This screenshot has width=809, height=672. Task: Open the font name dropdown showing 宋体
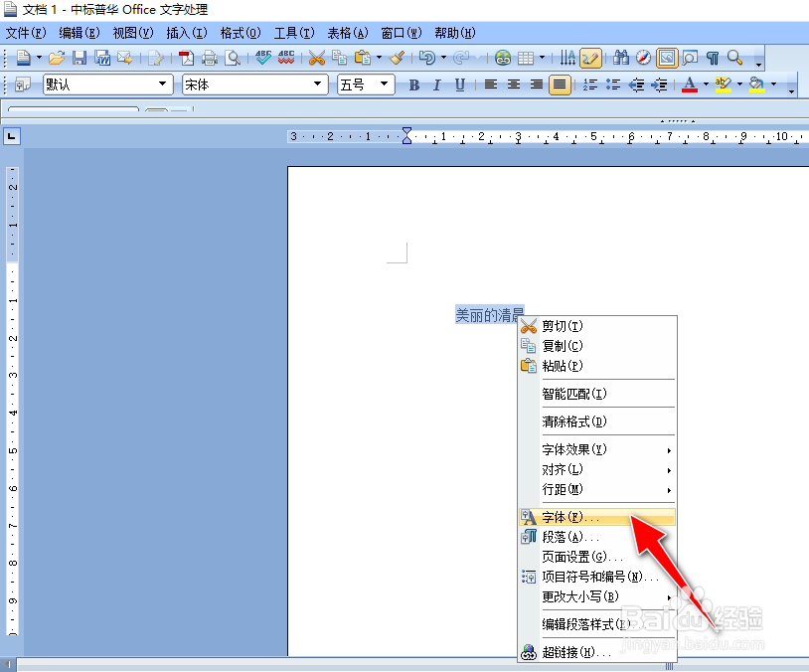coord(253,85)
